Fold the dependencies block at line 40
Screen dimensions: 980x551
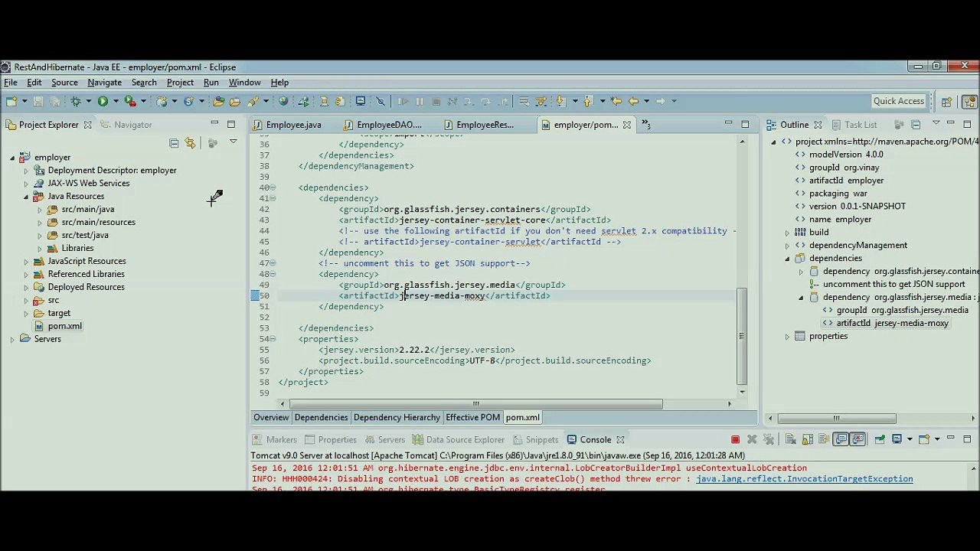(272, 187)
